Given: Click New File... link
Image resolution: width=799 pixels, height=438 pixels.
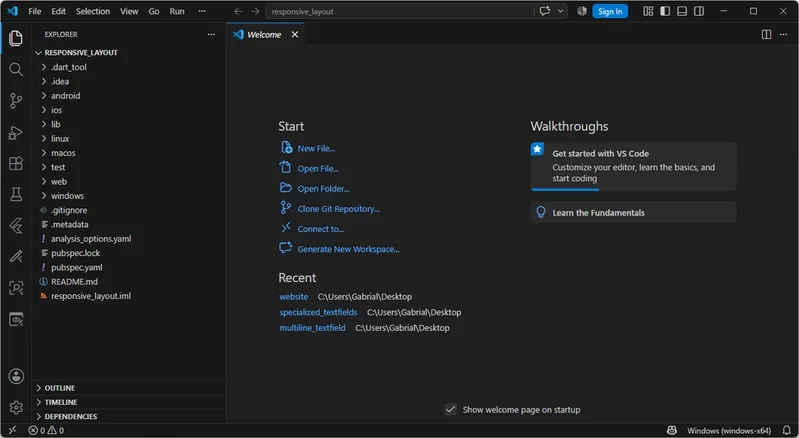Looking at the screenshot, I should (316, 149).
